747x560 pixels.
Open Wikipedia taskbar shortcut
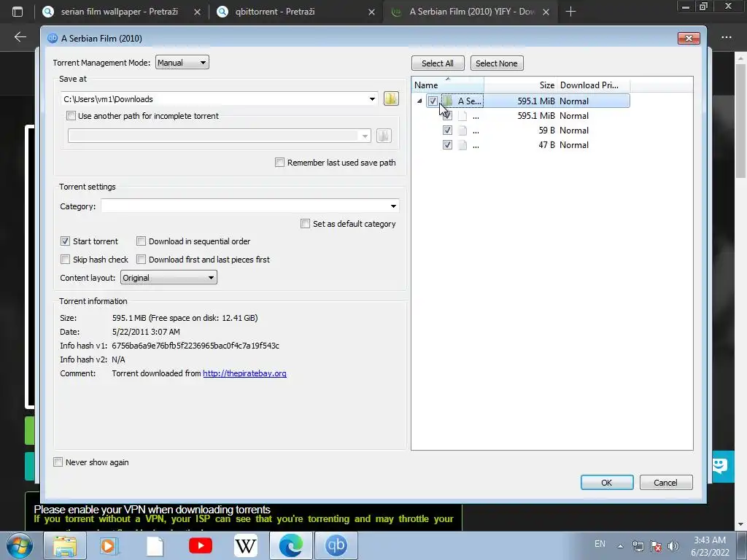[x=246, y=545]
